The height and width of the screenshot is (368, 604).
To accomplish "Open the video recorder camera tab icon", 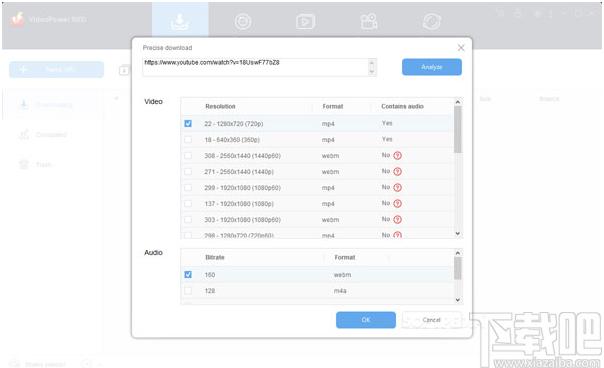I will point(369,21).
